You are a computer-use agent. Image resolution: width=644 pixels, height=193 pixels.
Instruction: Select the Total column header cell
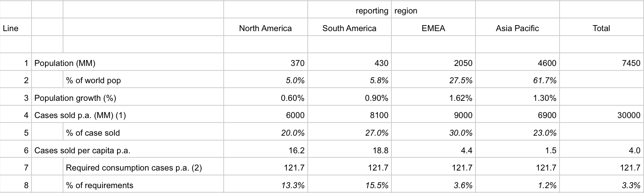[601, 28]
